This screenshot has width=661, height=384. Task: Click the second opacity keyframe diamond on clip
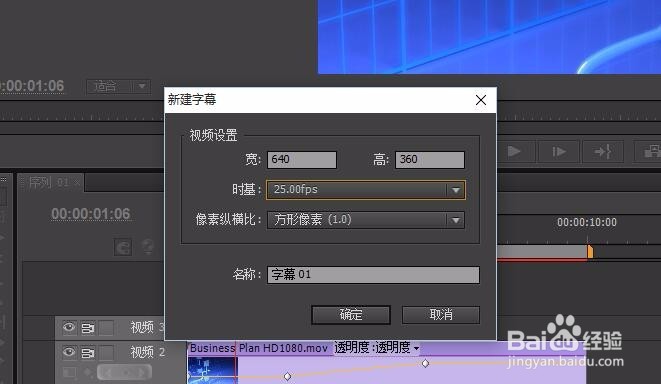[288, 376]
